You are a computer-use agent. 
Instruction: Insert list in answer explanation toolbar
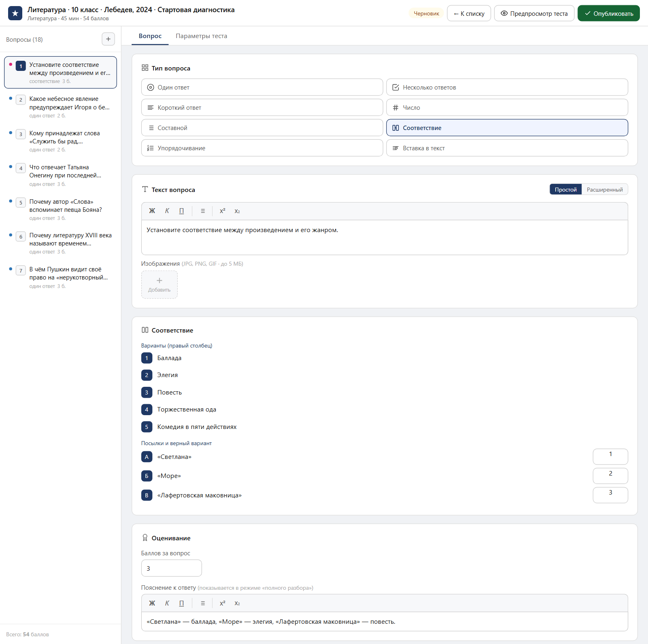[x=203, y=603]
